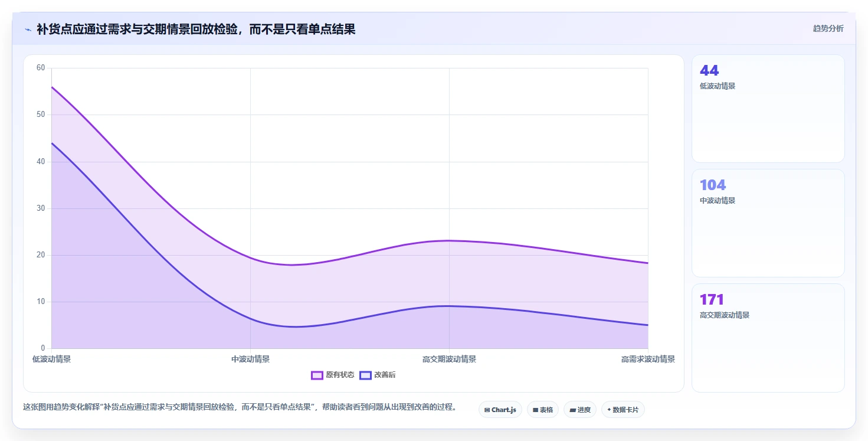Click the trend icon beside the title
The image size is (868, 441).
(x=28, y=30)
